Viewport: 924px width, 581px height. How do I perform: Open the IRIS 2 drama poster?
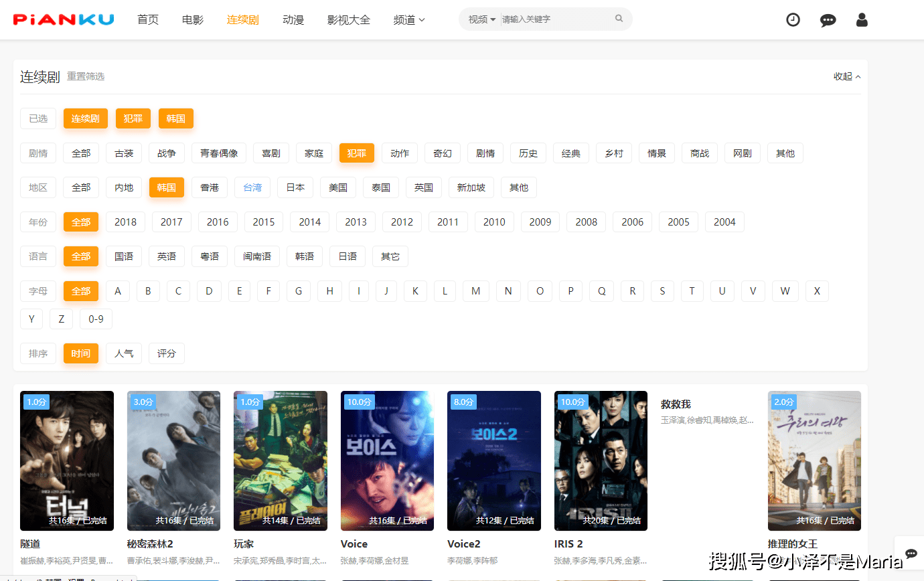coord(601,461)
